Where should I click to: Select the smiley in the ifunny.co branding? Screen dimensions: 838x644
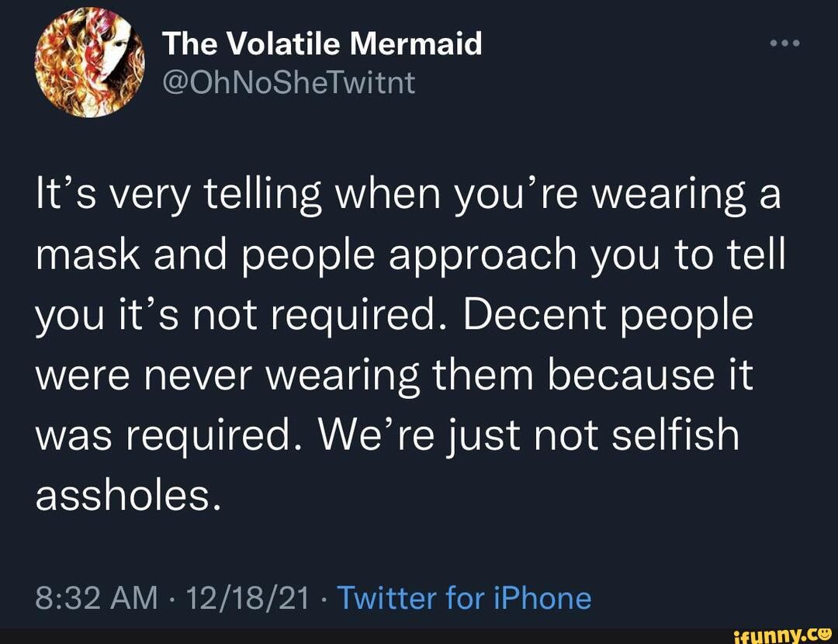pyautogui.click(x=825, y=634)
